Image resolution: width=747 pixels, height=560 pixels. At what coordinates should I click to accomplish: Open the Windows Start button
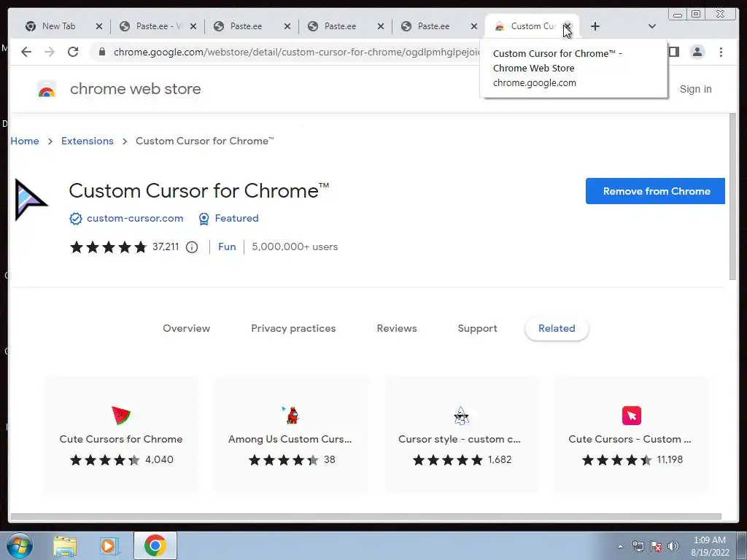coord(20,545)
